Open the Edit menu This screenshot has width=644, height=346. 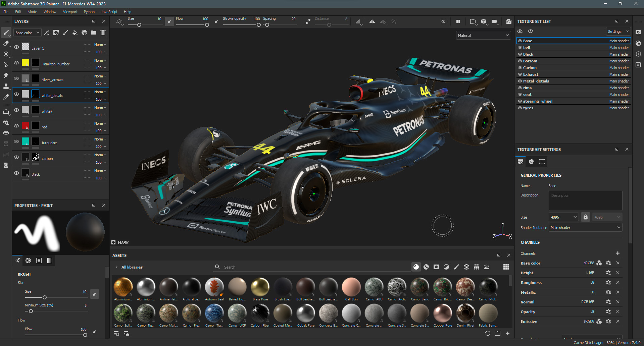coord(18,12)
